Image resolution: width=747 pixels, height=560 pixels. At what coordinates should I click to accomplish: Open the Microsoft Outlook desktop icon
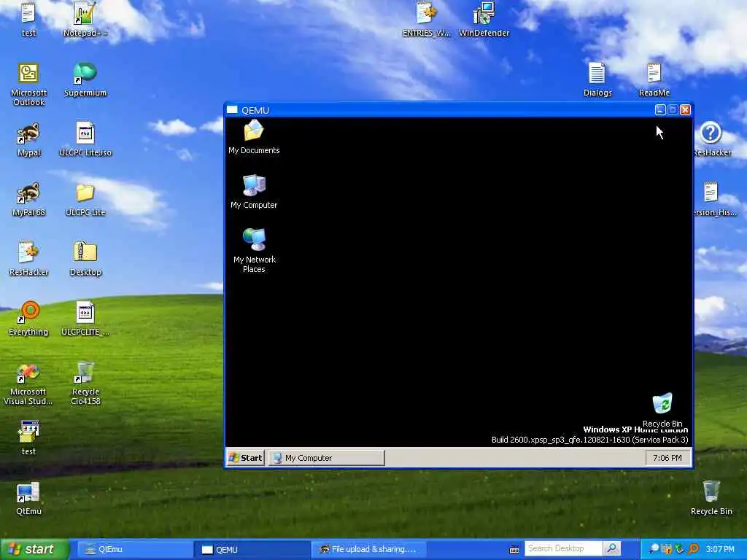pyautogui.click(x=28, y=85)
